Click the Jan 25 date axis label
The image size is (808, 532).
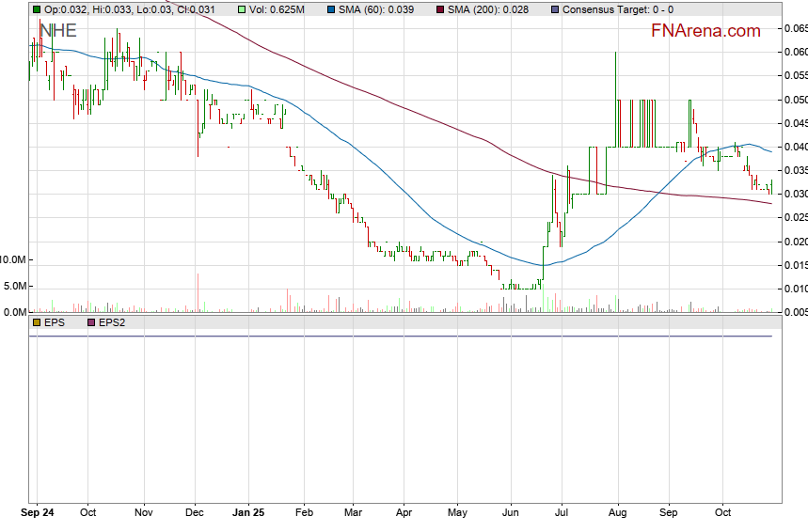[x=249, y=513]
